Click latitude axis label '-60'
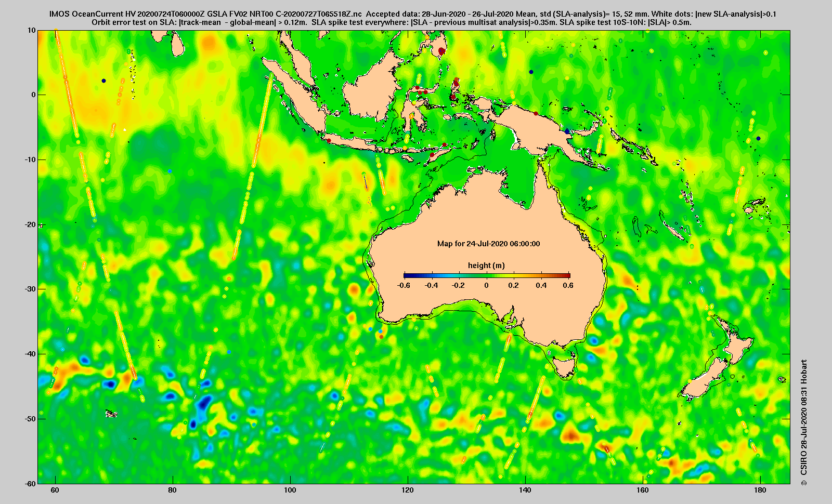Viewport: 832px width, 504px height. (x=30, y=483)
